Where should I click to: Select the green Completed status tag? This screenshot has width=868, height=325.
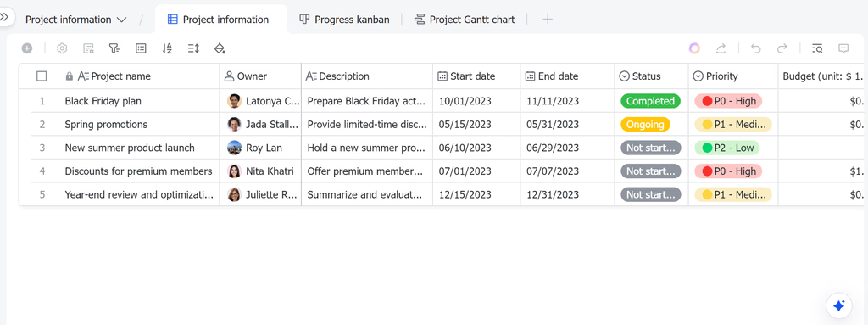(650, 101)
